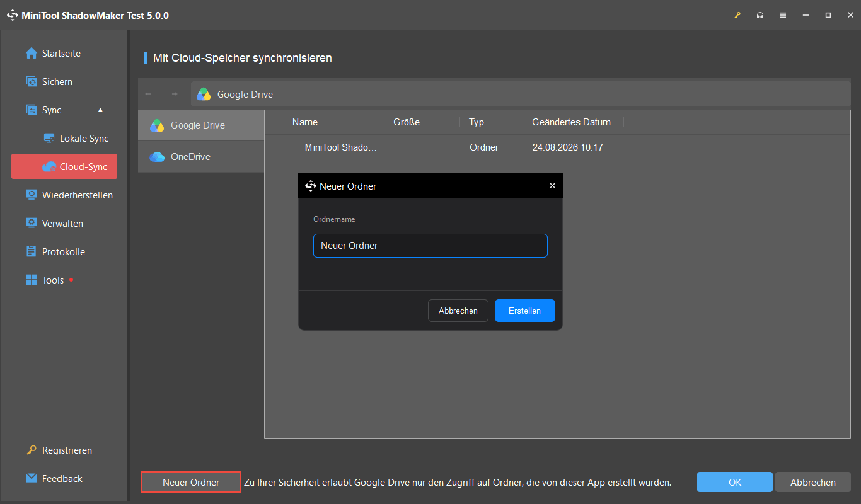Click the Startseite home icon

click(32, 54)
